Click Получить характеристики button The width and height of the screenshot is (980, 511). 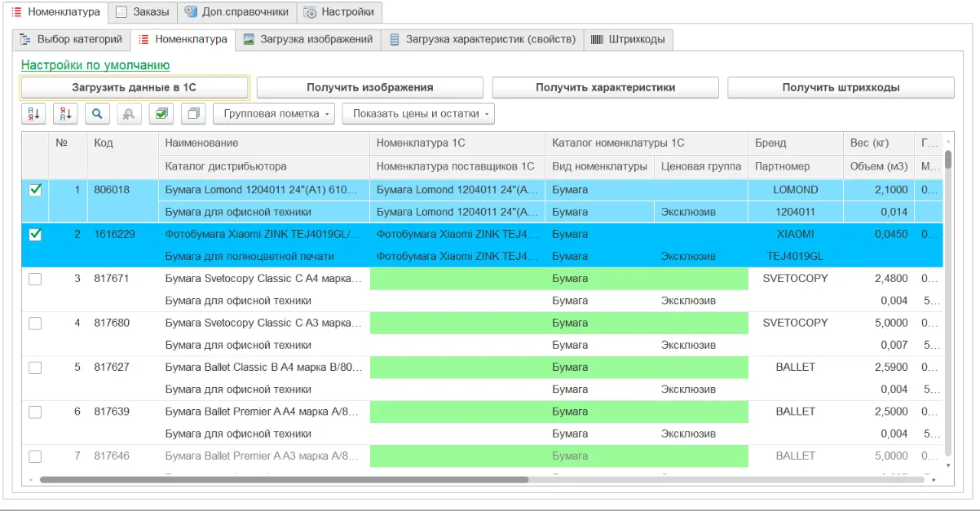[x=606, y=87]
